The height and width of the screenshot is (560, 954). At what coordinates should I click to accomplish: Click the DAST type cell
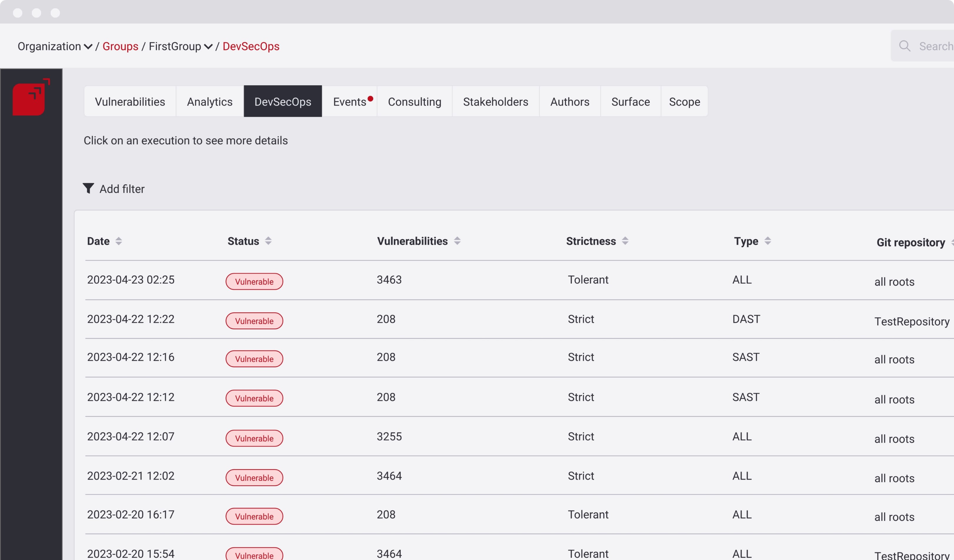[x=746, y=319]
